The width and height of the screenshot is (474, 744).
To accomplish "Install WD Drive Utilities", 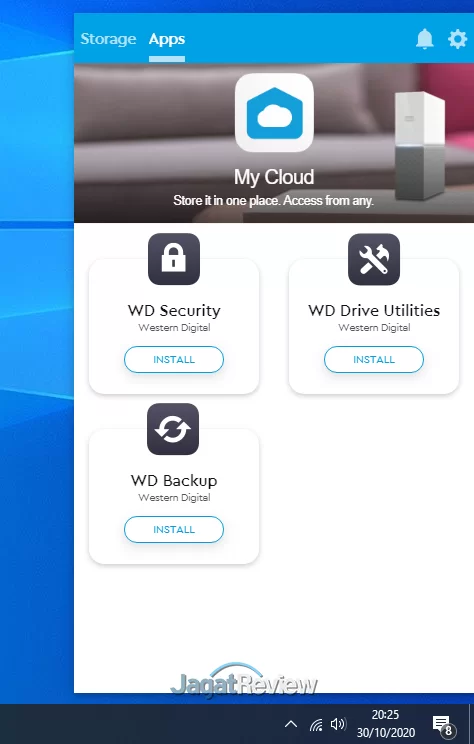I will pyautogui.click(x=374, y=359).
